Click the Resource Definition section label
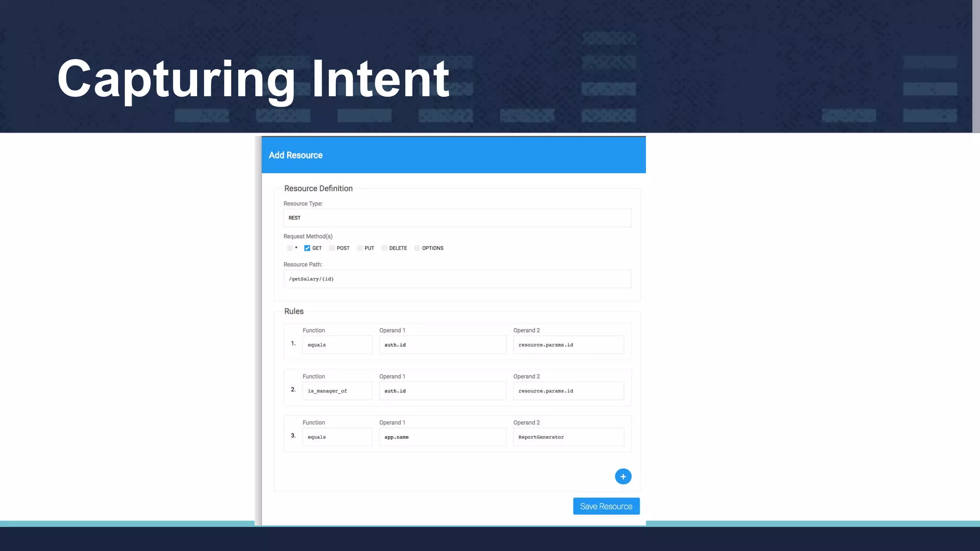Viewport: 980px width, 551px height. [x=318, y=188]
